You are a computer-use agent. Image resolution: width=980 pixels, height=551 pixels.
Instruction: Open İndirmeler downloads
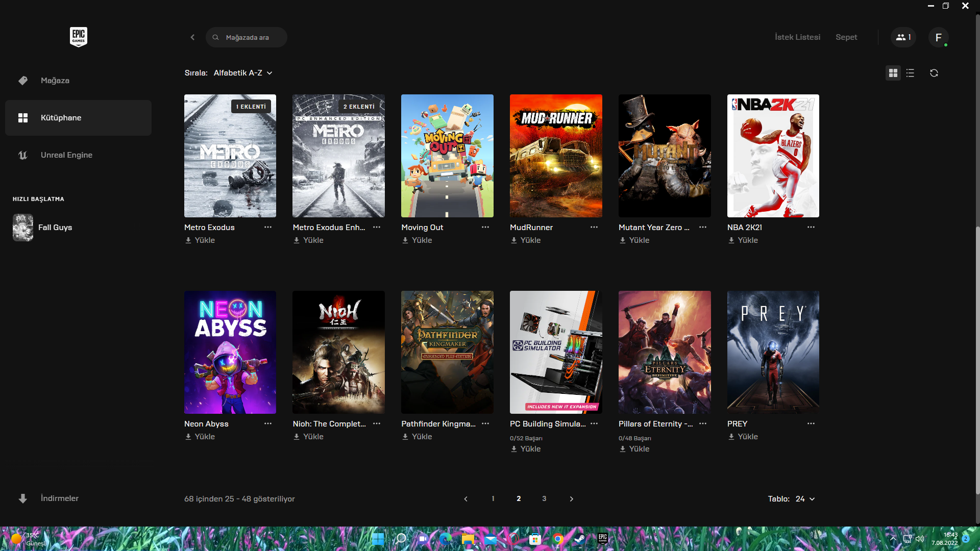[78, 498]
